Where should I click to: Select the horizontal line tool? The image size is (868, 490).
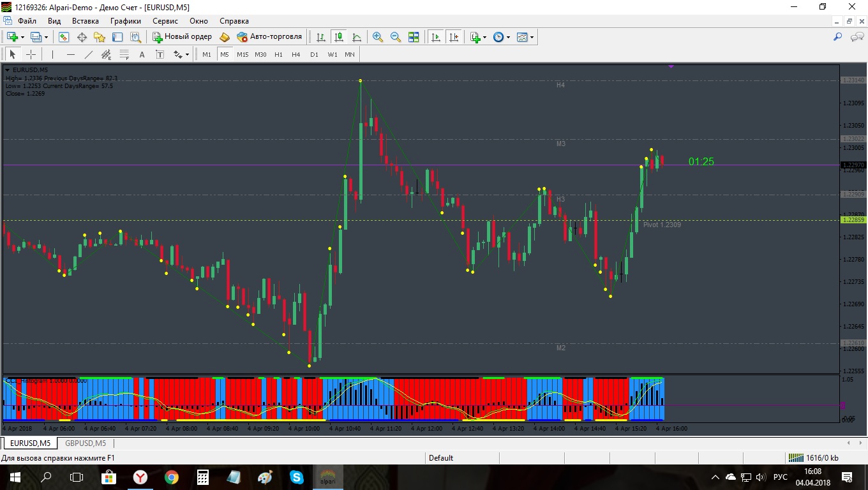(x=71, y=54)
